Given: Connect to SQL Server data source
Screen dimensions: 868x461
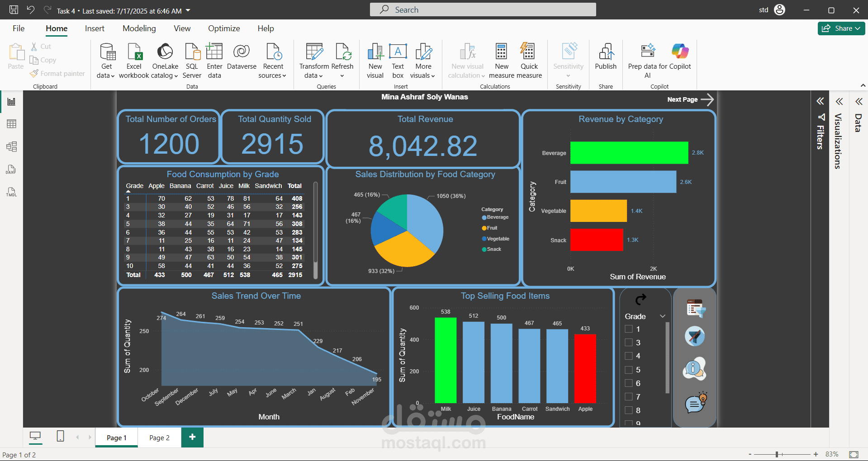Looking at the screenshot, I should pos(192,60).
